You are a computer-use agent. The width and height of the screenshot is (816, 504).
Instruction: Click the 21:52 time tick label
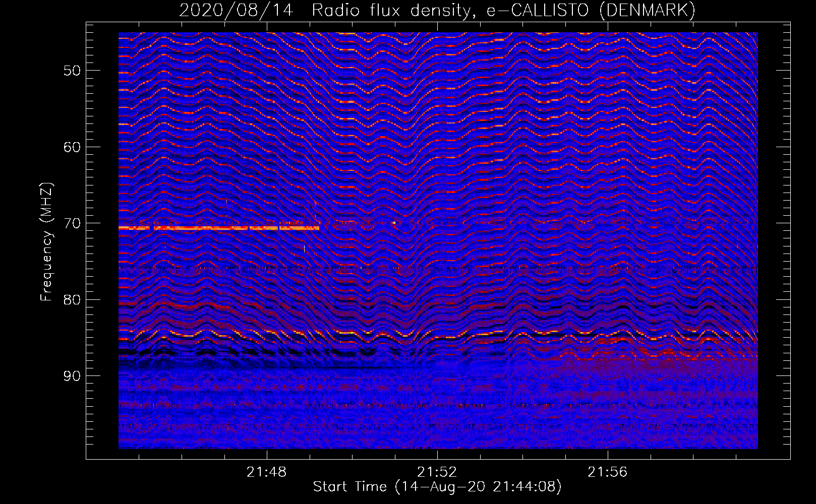(437, 472)
